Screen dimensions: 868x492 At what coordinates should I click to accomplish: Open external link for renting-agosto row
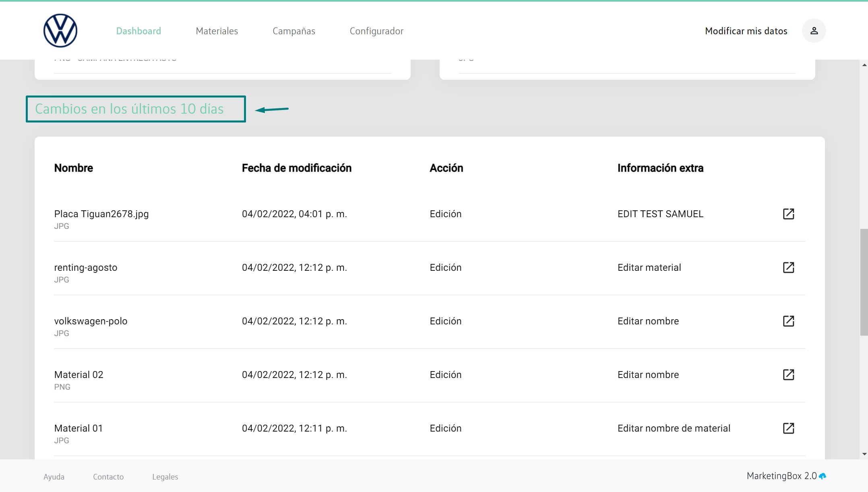tap(788, 268)
